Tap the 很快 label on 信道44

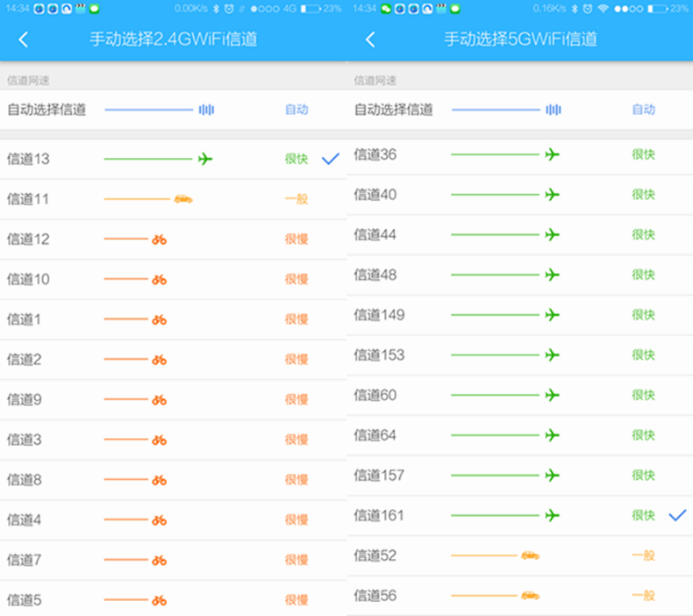(x=643, y=235)
